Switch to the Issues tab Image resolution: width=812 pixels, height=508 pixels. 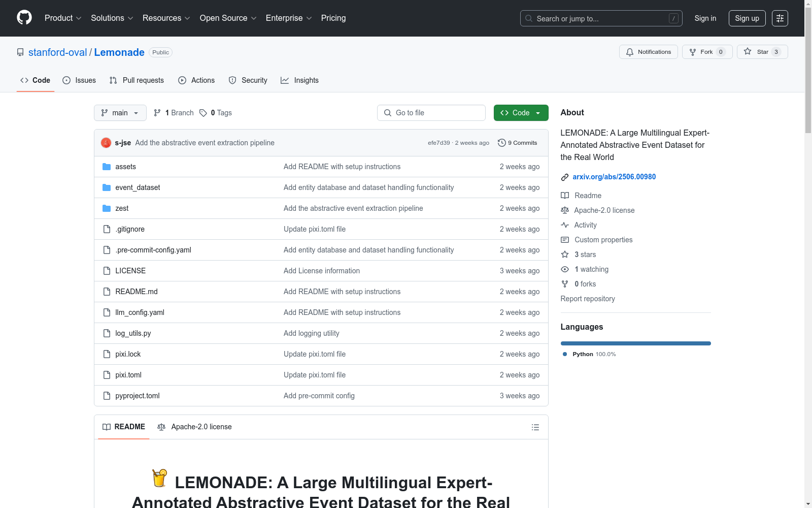point(79,80)
